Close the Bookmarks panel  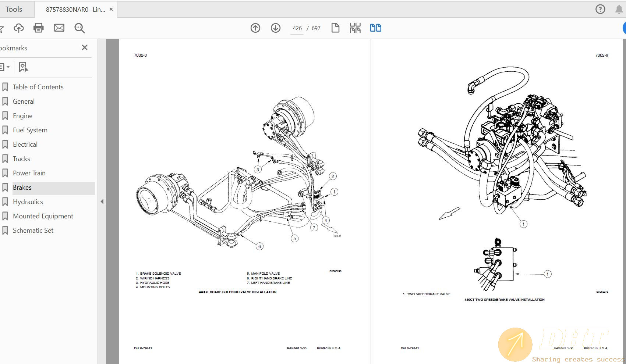(x=85, y=47)
